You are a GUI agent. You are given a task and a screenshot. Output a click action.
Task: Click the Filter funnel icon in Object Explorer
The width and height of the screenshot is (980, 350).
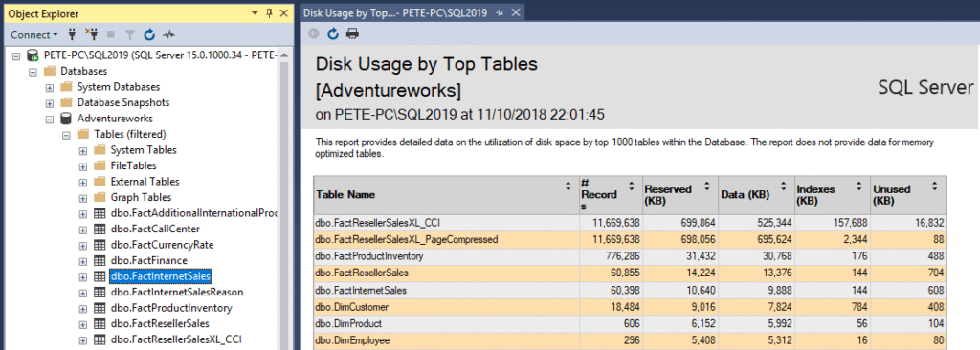coord(130,35)
